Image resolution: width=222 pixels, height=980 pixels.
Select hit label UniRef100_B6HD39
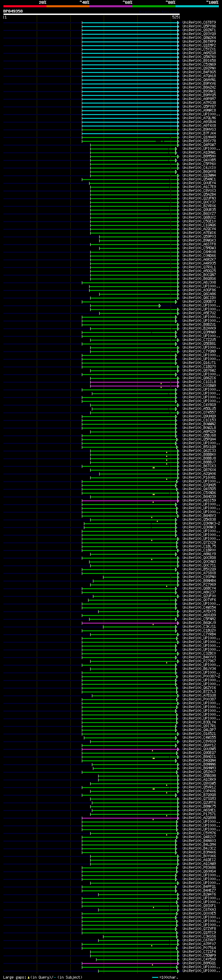pyautogui.click(x=199, y=496)
